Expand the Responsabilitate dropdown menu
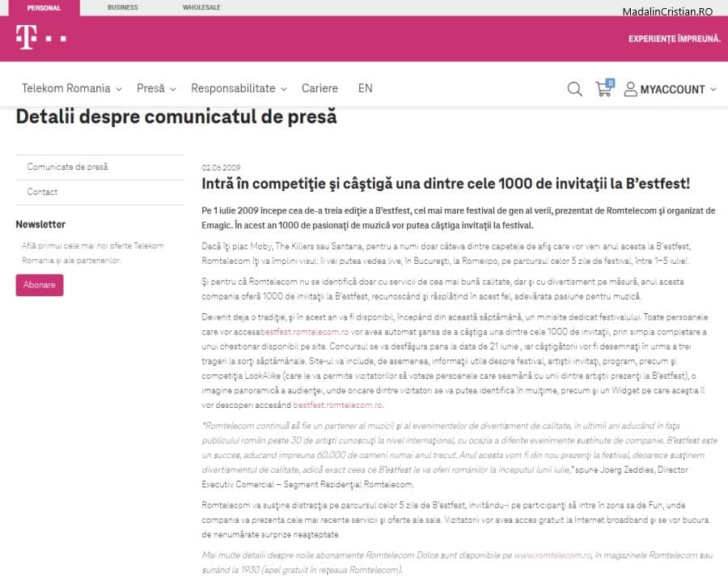The width and height of the screenshot is (728, 582). pos(239,88)
